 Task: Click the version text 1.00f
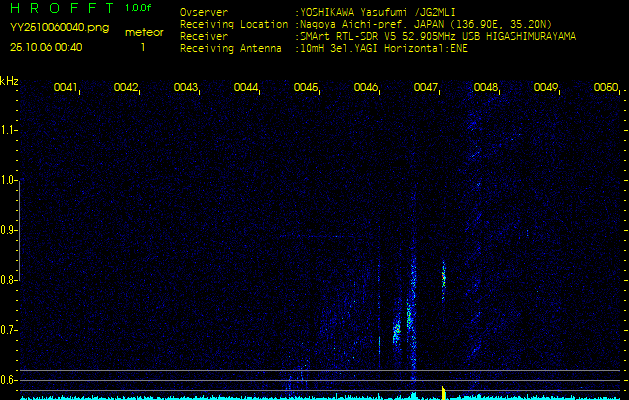click(138, 8)
